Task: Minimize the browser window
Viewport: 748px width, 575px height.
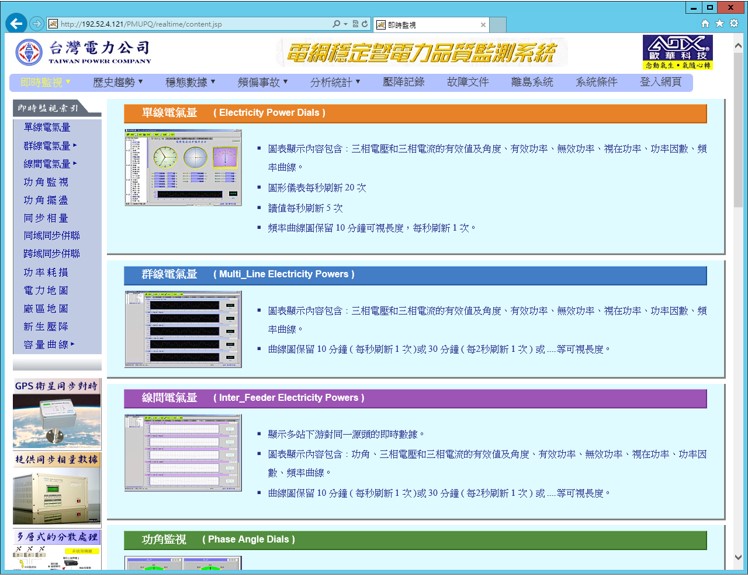Action: (x=694, y=7)
